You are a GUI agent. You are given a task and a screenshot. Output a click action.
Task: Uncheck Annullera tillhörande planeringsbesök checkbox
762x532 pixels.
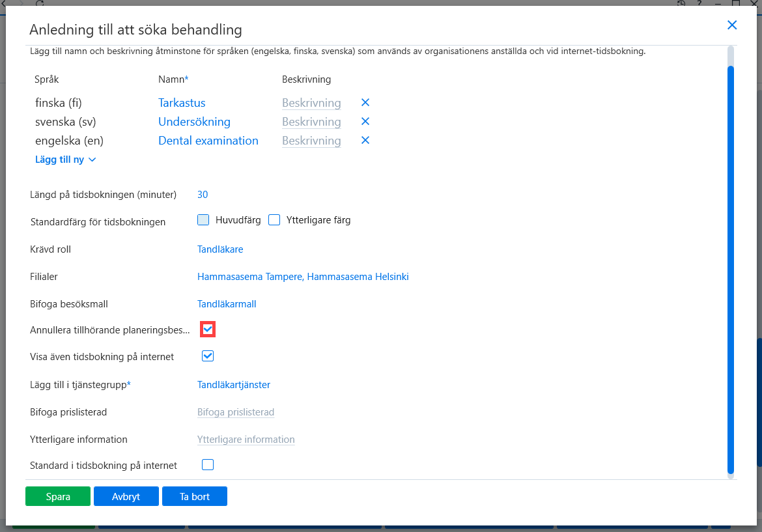[x=208, y=329]
